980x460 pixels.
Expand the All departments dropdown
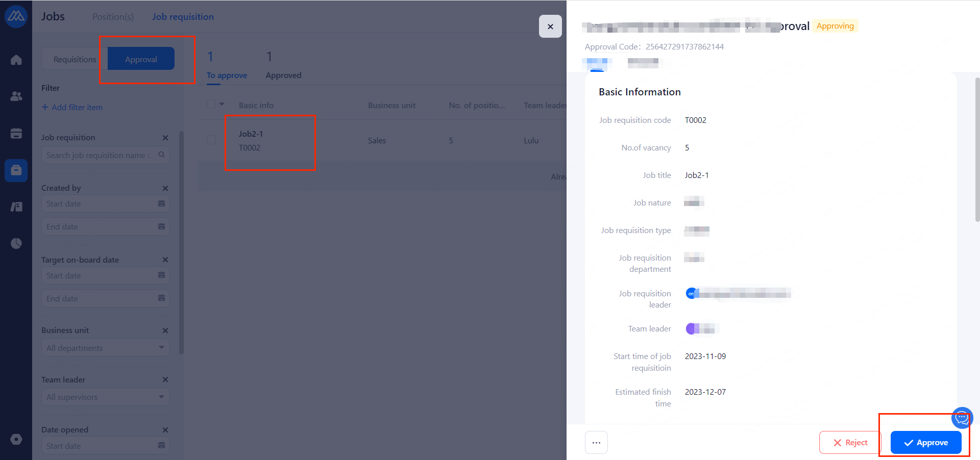tap(106, 348)
